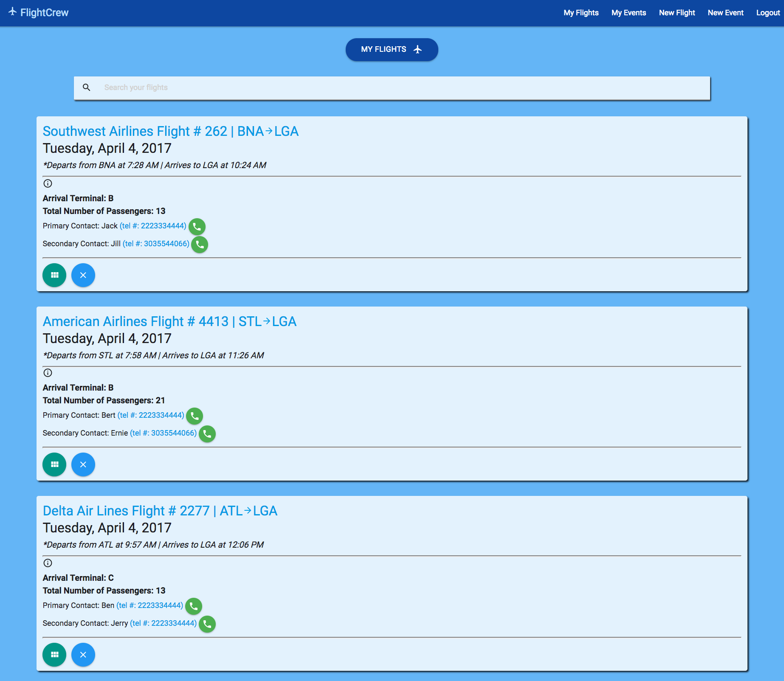Open My Flights in navigation bar
The height and width of the screenshot is (681, 784).
coord(581,13)
